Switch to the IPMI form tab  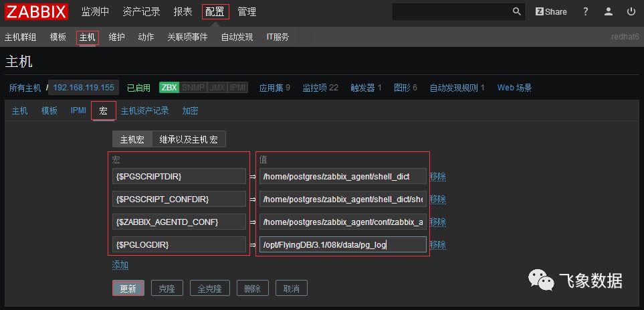coord(78,110)
